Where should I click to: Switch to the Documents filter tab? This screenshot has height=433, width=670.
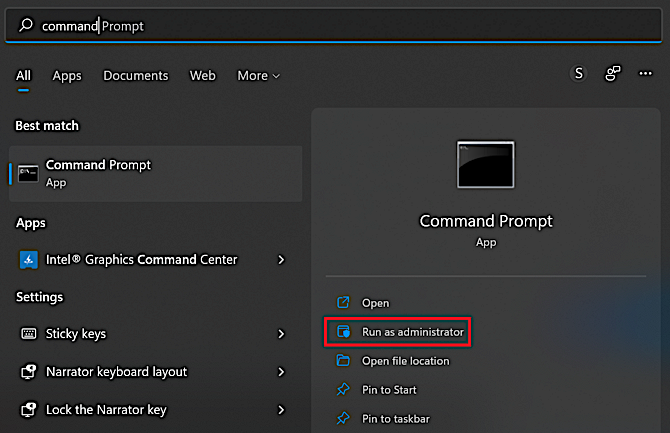pyautogui.click(x=136, y=76)
